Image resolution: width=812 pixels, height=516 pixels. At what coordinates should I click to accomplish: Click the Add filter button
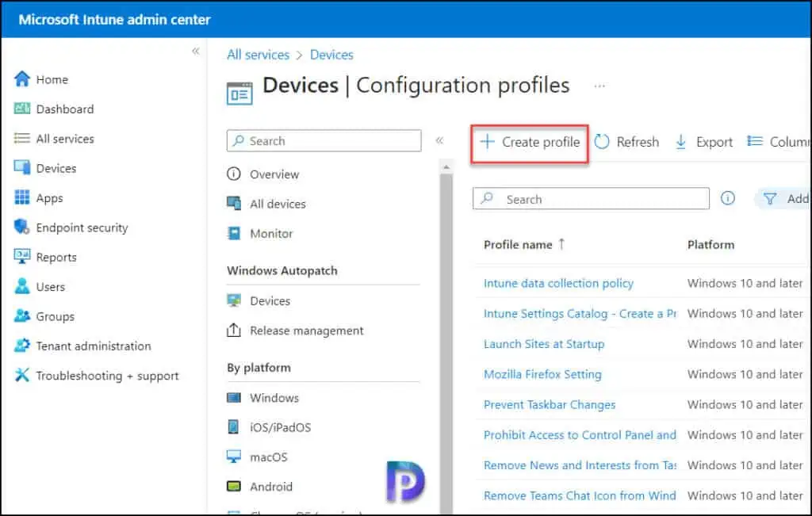pyautogui.click(x=784, y=199)
